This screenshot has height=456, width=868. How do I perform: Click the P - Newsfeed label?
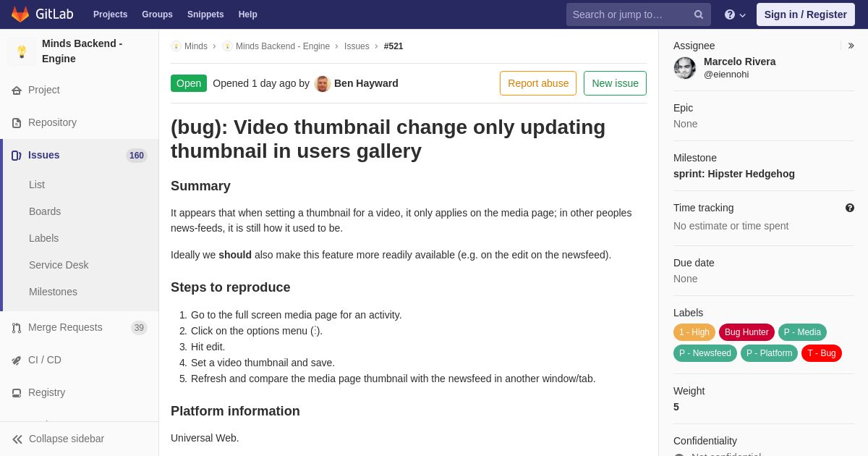[705, 353]
